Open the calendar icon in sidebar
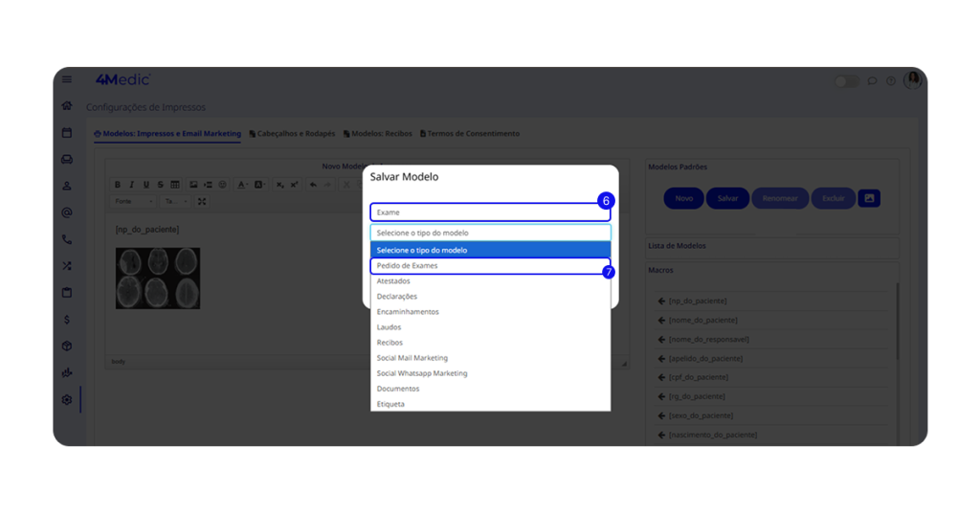The image size is (980, 514). pyautogui.click(x=67, y=133)
